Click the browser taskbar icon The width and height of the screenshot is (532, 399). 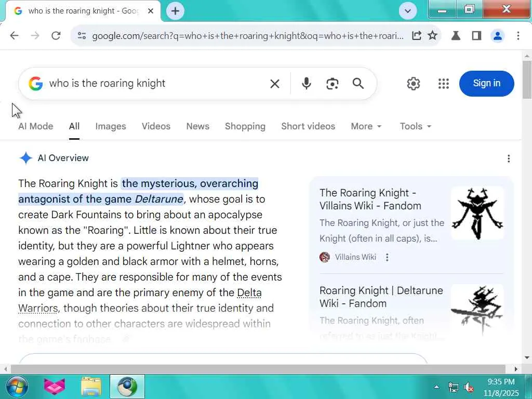(127, 387)
